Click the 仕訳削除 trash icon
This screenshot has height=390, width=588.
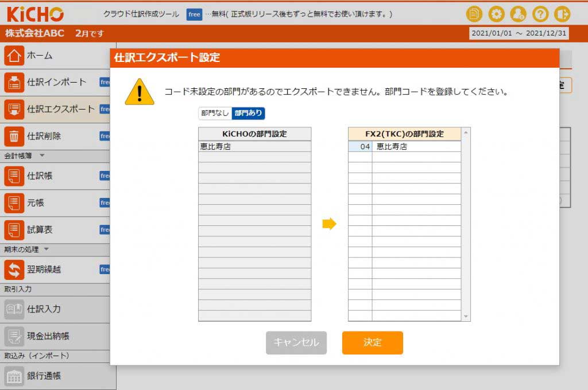[14, 136]
